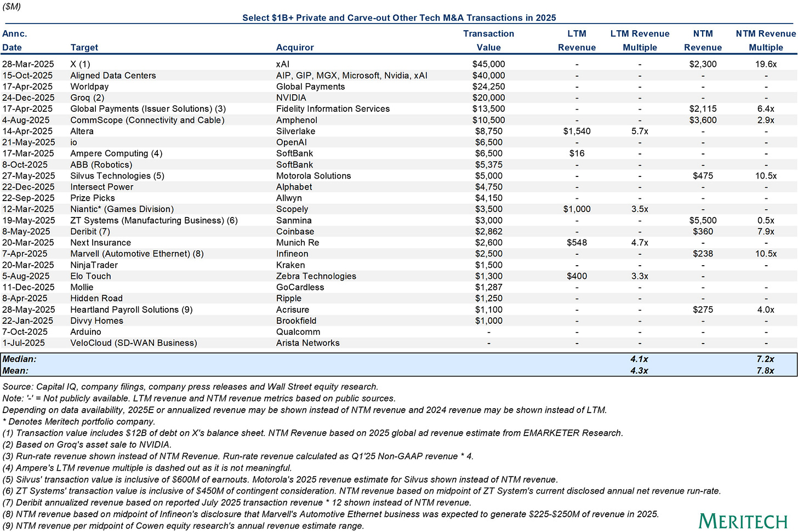Image resolution: width=798 pixels, height=532 pixels.
Task: Click 'Fidelity Information Services' acquiror cell
Action: coord(333,109)
